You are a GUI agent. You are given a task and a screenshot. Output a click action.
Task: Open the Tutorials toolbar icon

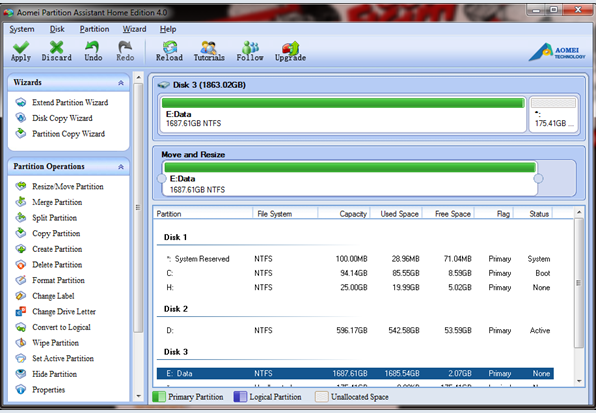click(x=209, y=47)
